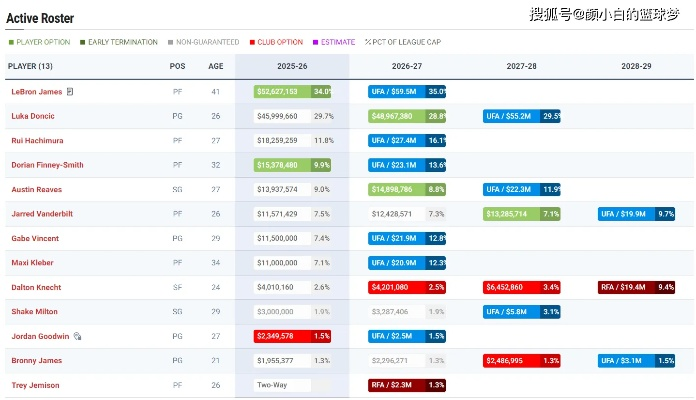Viewport: 696px width, 400px height.
Task: Click Trey Jemison's Two-Way contract cell
Action: click(x=282, y=385)
